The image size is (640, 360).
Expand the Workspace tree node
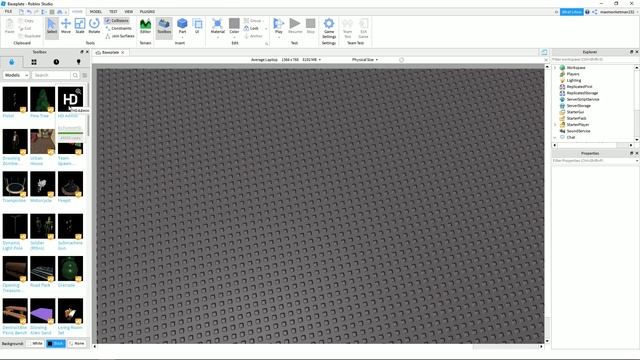tap(555, 68)
